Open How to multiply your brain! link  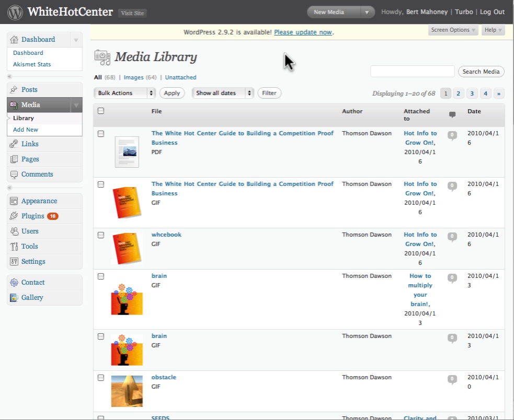click(420, 290)
